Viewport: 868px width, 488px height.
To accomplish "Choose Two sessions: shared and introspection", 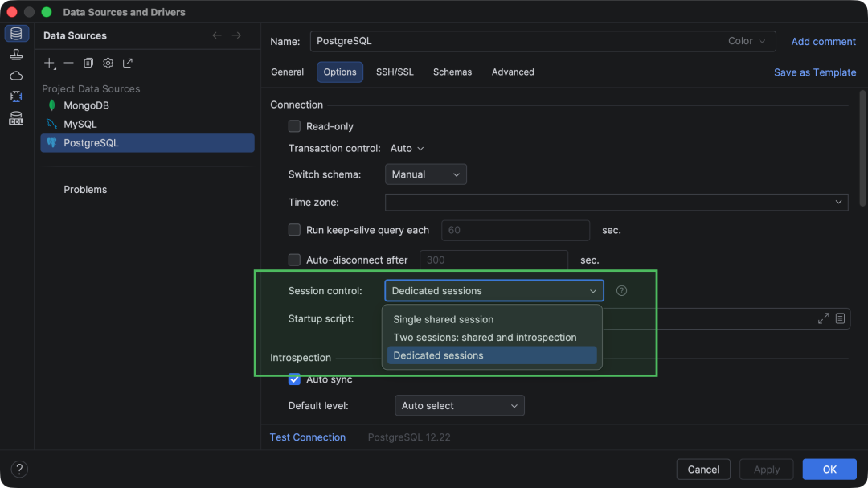I will [x=492, y=338].
